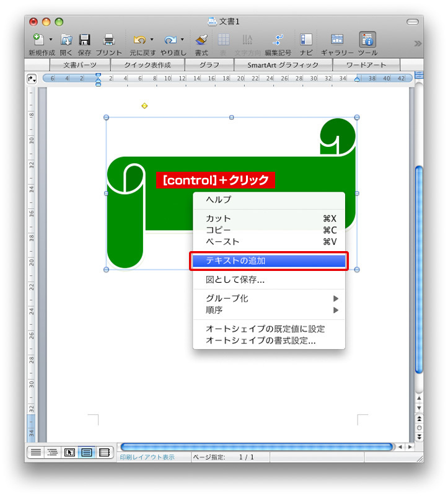Choose Add Text (テキストの追加) from context menu

268,261
